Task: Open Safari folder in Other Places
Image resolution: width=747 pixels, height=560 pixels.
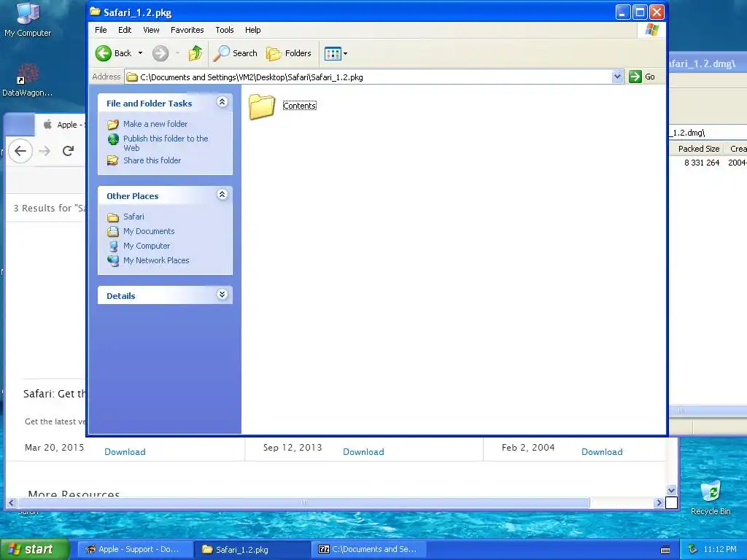Action: point(133,217)
